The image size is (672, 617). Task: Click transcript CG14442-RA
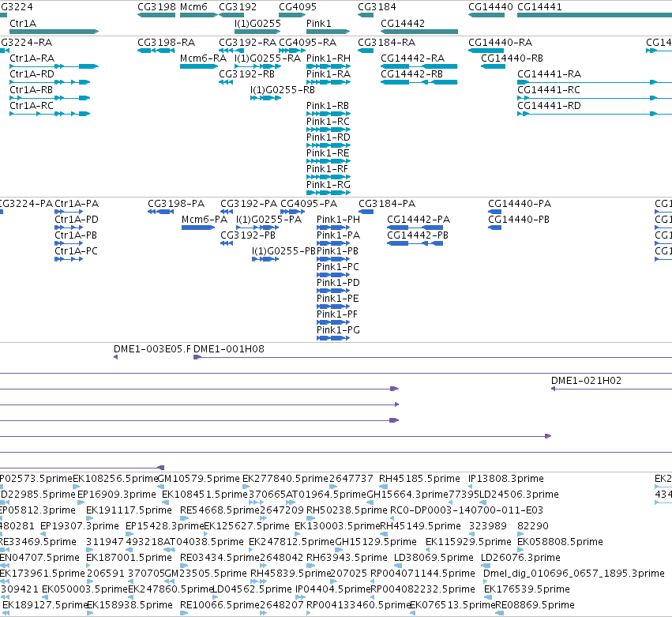point(419,66)
